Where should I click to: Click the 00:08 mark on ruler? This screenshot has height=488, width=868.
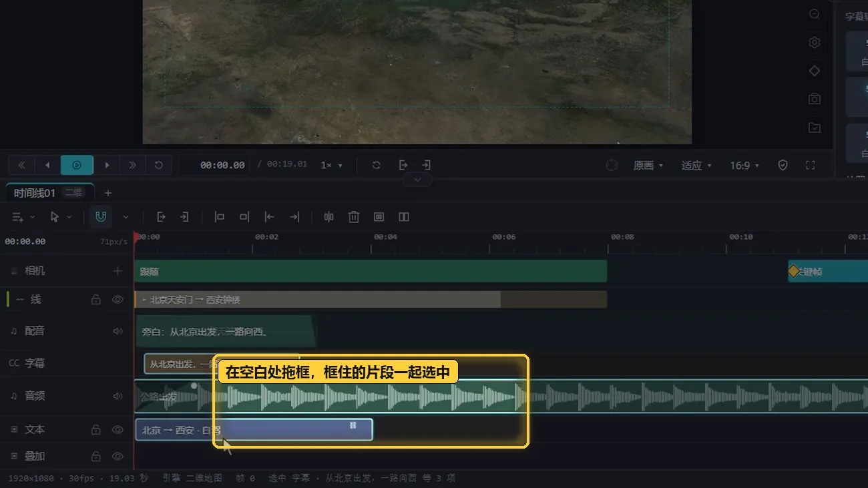pos(622,237)
